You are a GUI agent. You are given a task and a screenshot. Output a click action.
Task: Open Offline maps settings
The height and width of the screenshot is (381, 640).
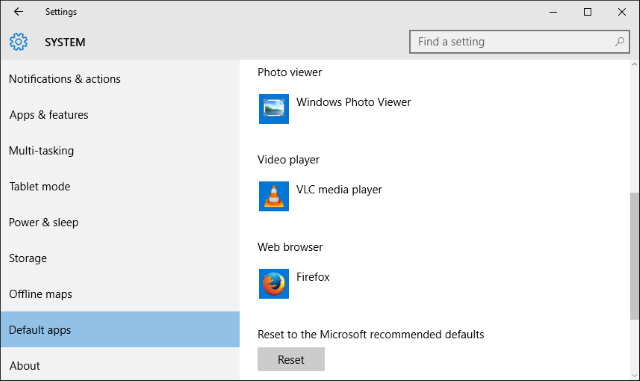pyautogui.click(x=120, y=294)
